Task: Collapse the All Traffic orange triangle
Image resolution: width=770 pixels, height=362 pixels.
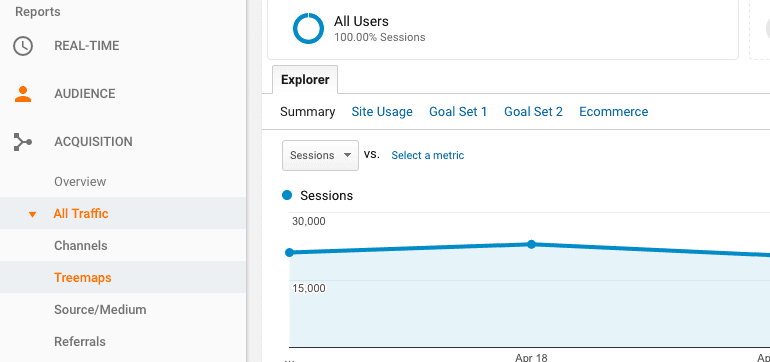Action: click(x=32, y=214)
